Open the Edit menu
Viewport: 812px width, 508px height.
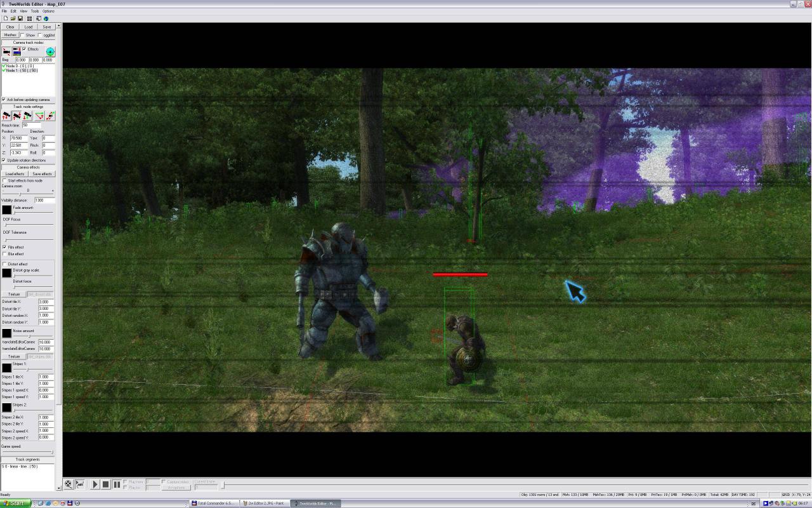(x=13, y=11)
